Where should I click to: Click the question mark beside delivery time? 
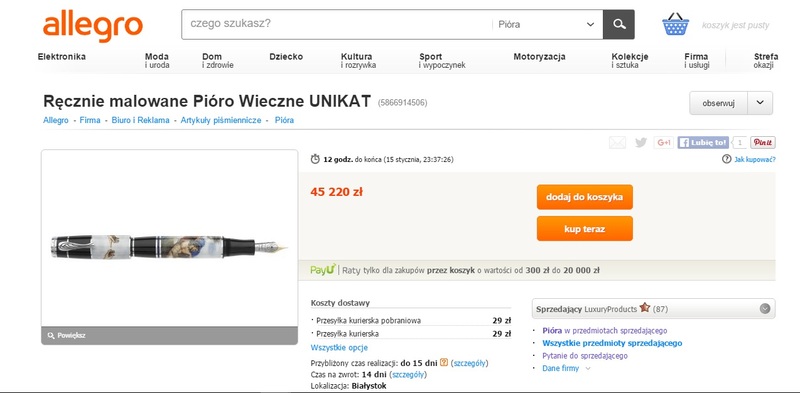pos(444,362)
